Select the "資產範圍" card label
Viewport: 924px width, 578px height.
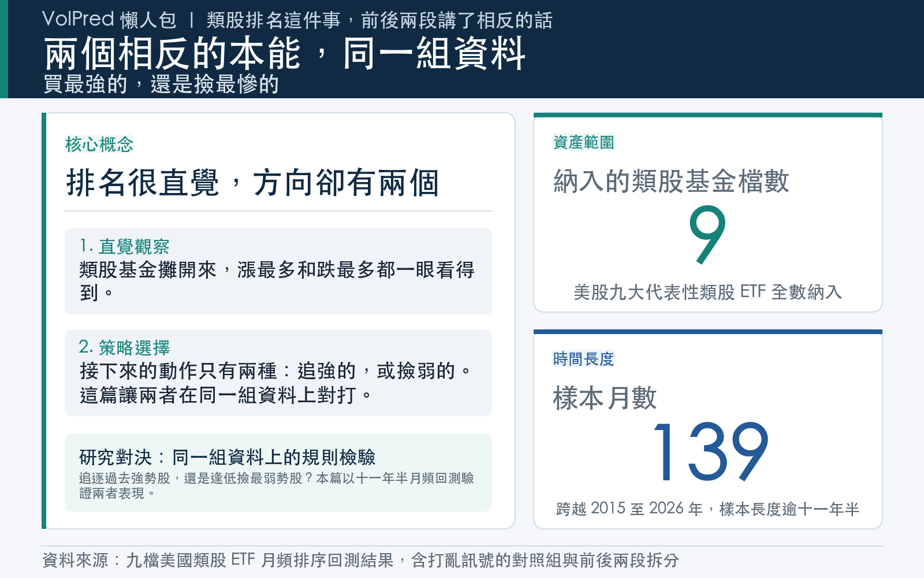point(584,142)
